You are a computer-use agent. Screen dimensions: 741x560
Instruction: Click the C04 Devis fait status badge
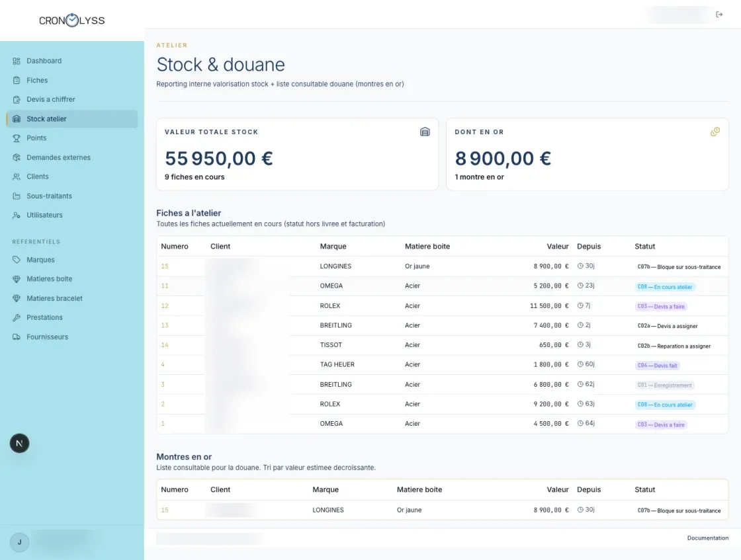tap(658, 366)
